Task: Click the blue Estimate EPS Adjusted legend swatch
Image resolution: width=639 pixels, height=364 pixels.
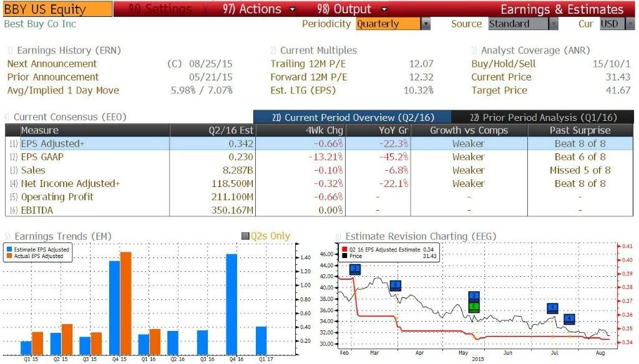Action: tap(9, 249)
